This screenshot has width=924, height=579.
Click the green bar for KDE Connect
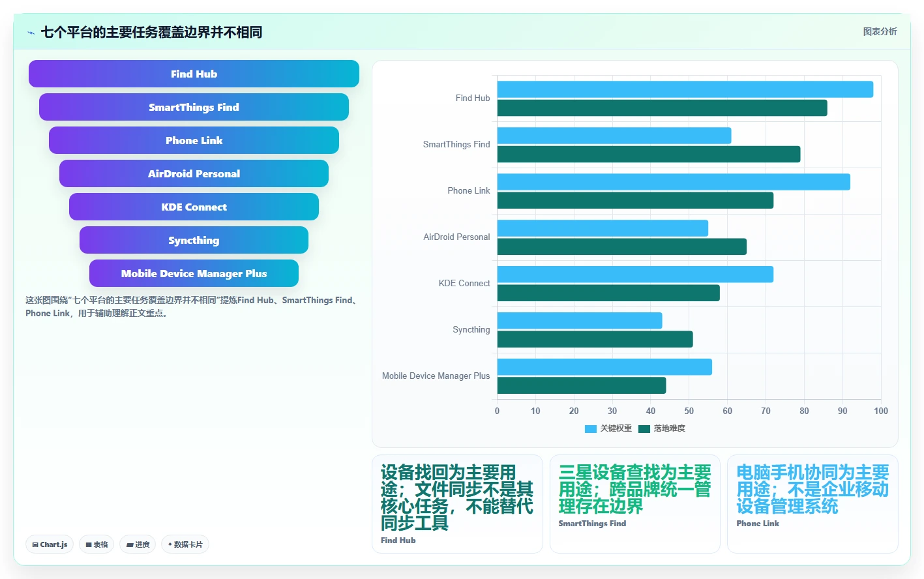coord(608,293)
